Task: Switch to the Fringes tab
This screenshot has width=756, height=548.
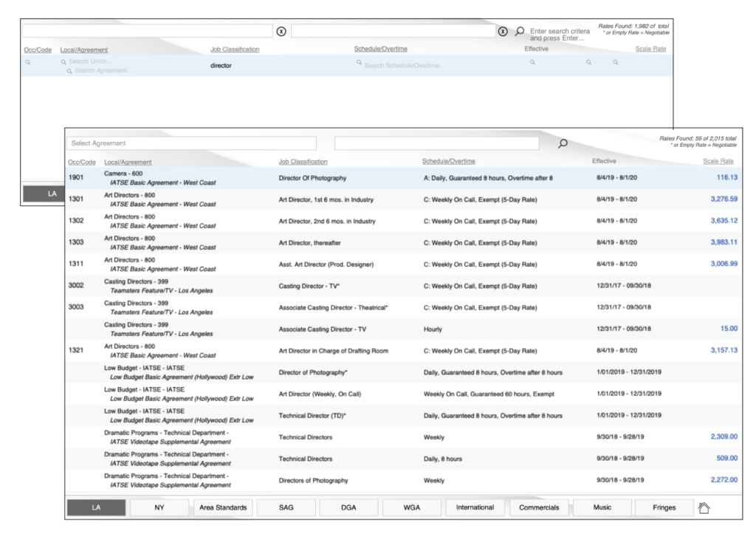Action: click(664, 507)
